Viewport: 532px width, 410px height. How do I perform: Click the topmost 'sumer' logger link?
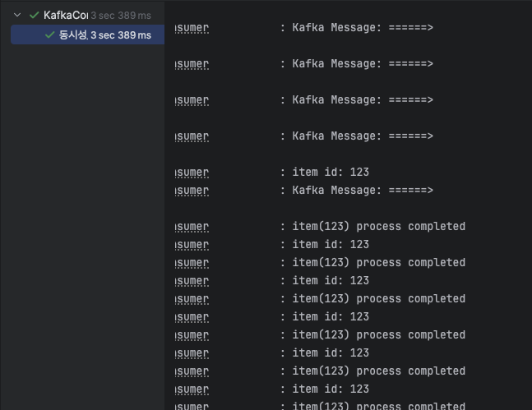192,28
